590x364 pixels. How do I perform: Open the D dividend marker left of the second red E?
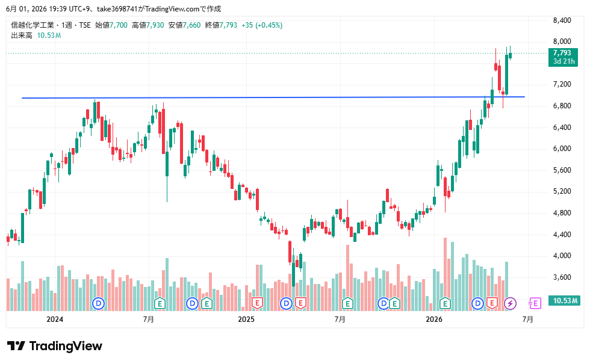point(287,303)
